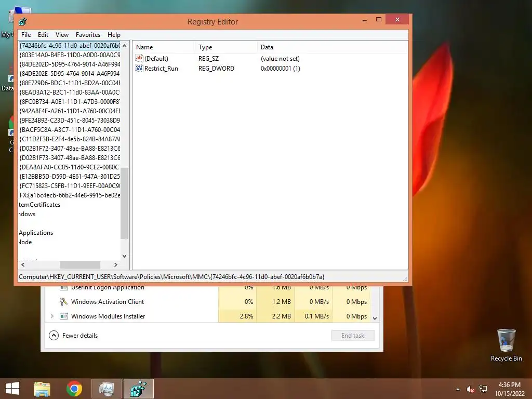Select the {8EAD3A12-B2C1-11d0 tree key

pos(70,92)
